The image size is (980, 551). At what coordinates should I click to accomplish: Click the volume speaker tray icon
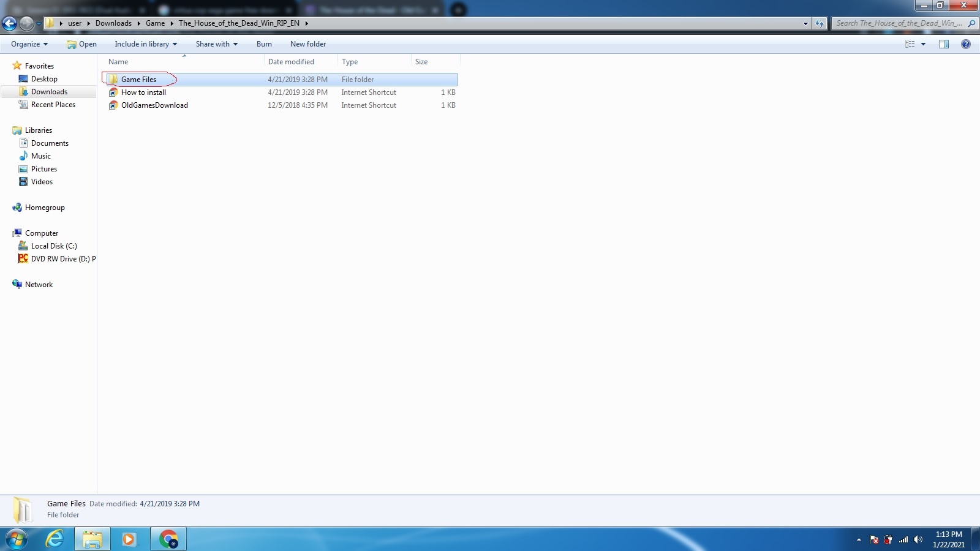tap(918, 539)
